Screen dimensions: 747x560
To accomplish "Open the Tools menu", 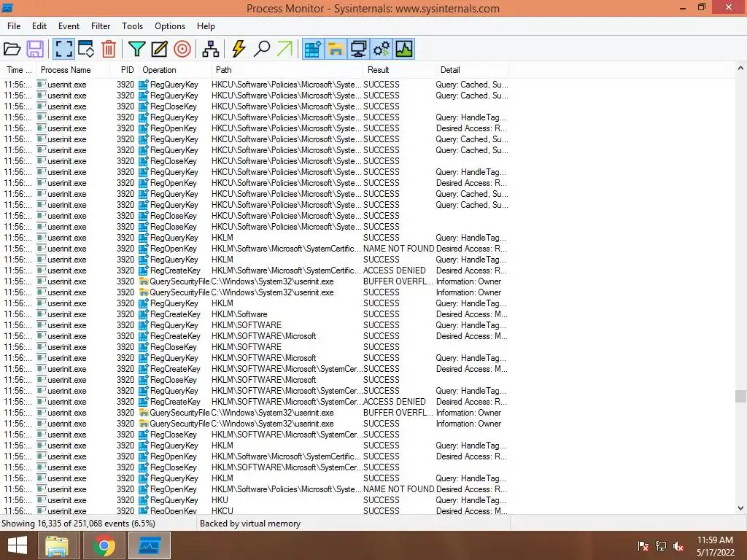I will click(132, 26).
